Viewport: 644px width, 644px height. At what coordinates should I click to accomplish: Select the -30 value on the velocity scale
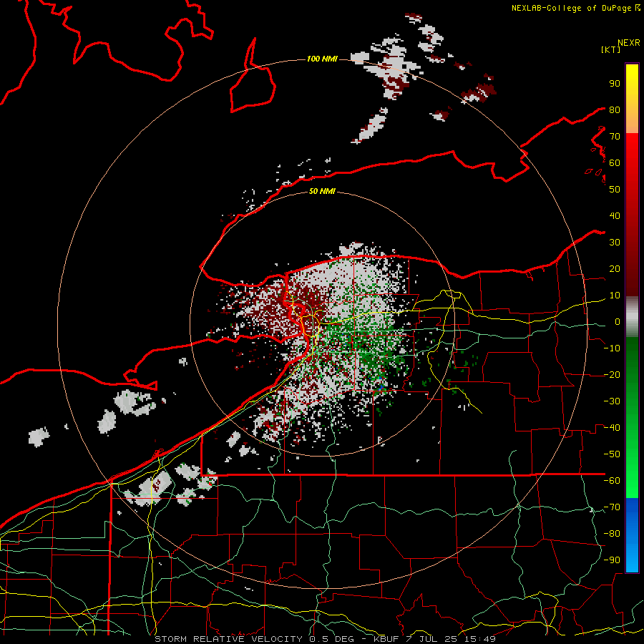tap(612, 401)
